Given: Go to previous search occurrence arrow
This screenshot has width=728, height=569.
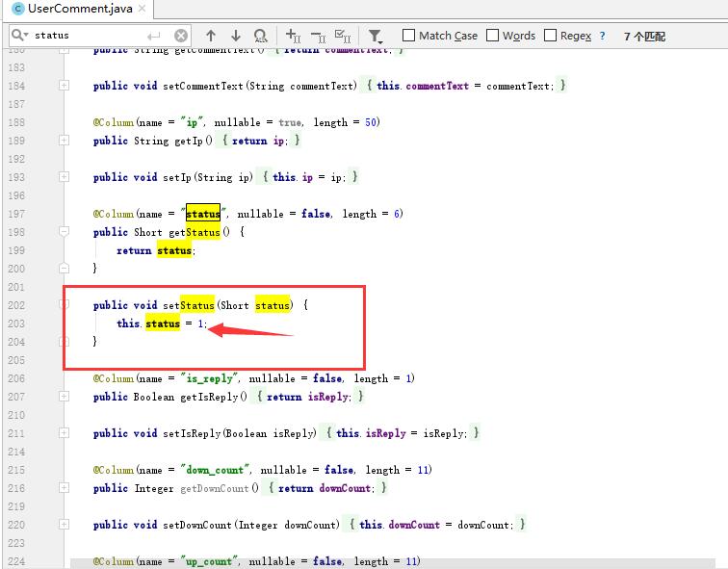Looking at the screenshot, I should pos(211,36).
